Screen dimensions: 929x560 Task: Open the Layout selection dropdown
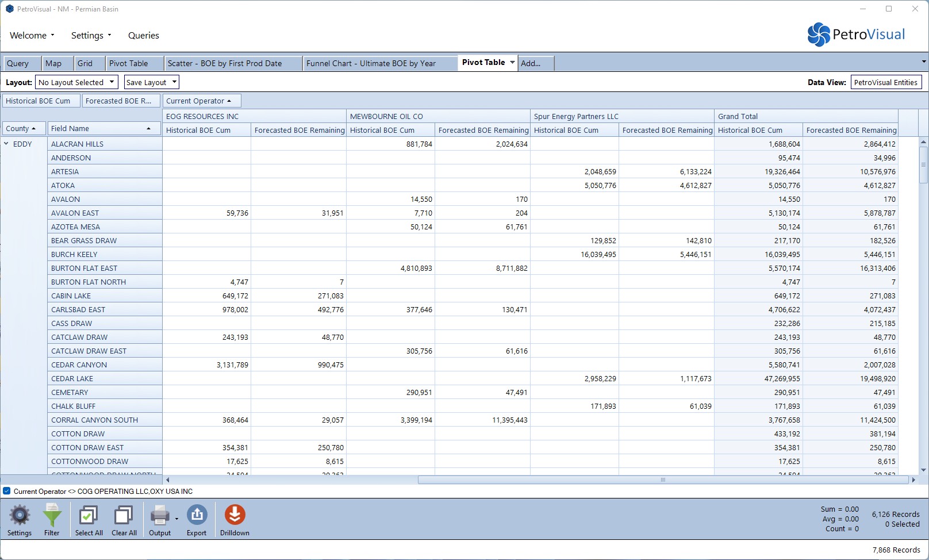pos(76,82)
